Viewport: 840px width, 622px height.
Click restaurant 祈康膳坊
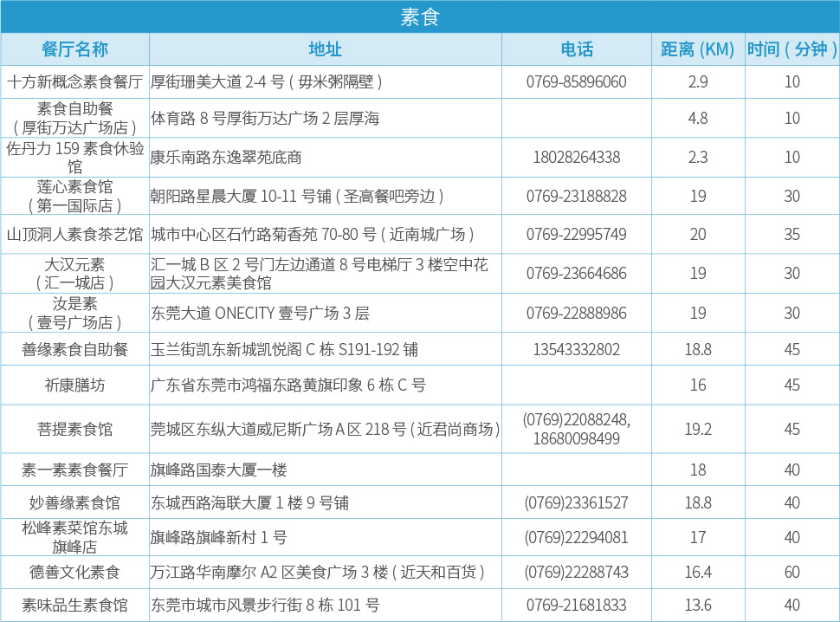(75, 385)
